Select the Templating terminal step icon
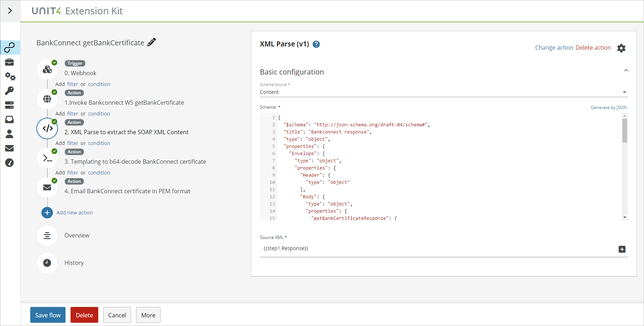The width and height of the screenshot is (644, 326). (x=47, y=158)
